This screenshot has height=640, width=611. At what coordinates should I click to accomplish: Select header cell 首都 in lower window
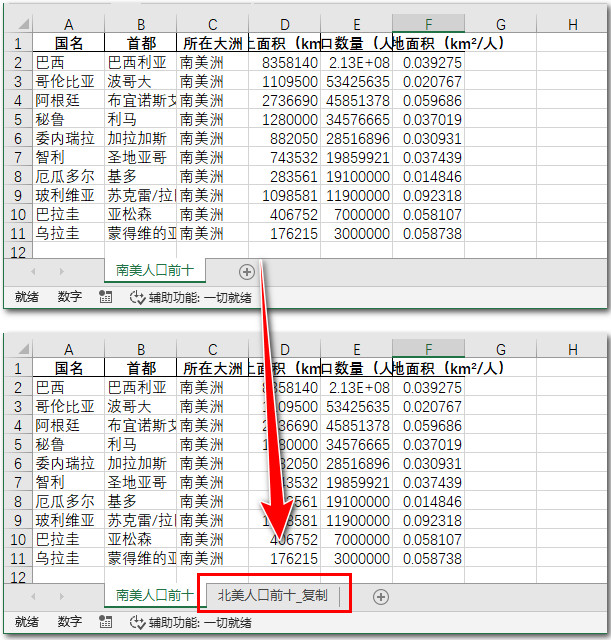(140, 368)
